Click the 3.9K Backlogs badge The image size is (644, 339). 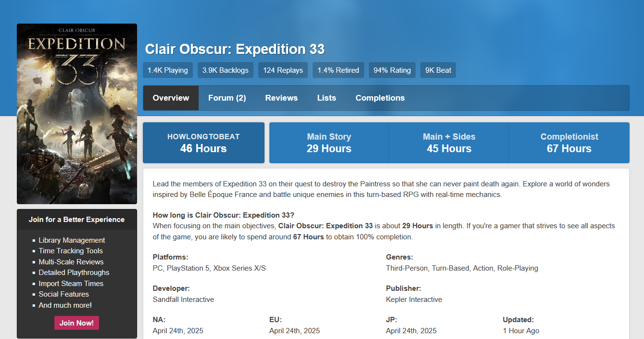point(226,70)
